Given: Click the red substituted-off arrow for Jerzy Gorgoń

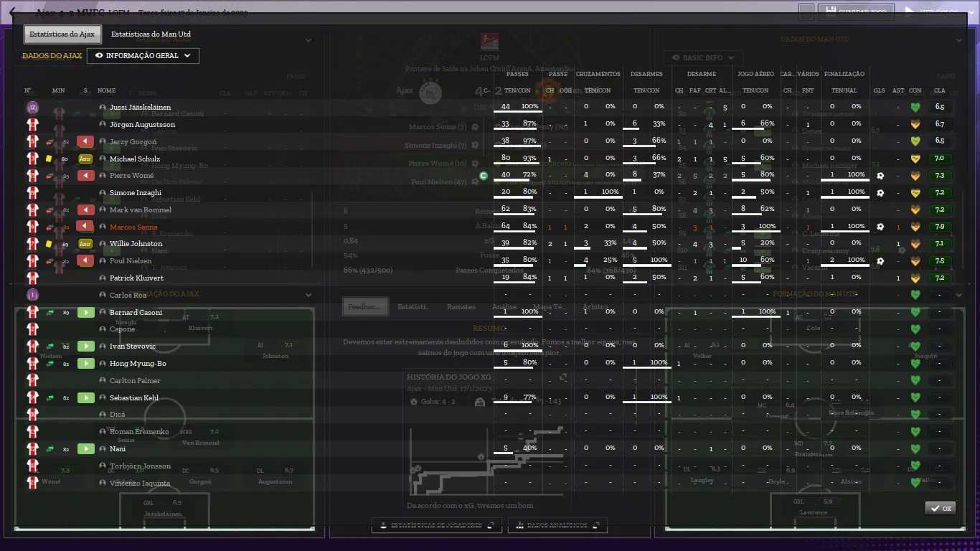Looking at the screenshot, I should 85,142.
